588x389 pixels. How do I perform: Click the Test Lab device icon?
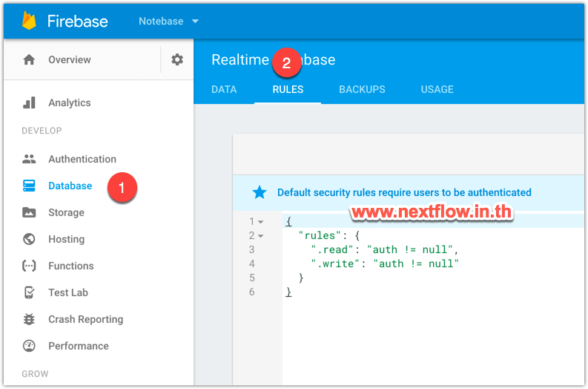(29, 292)
